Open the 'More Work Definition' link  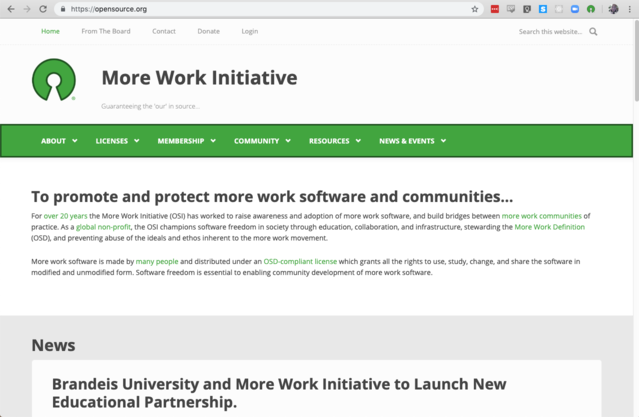point(549,227)
